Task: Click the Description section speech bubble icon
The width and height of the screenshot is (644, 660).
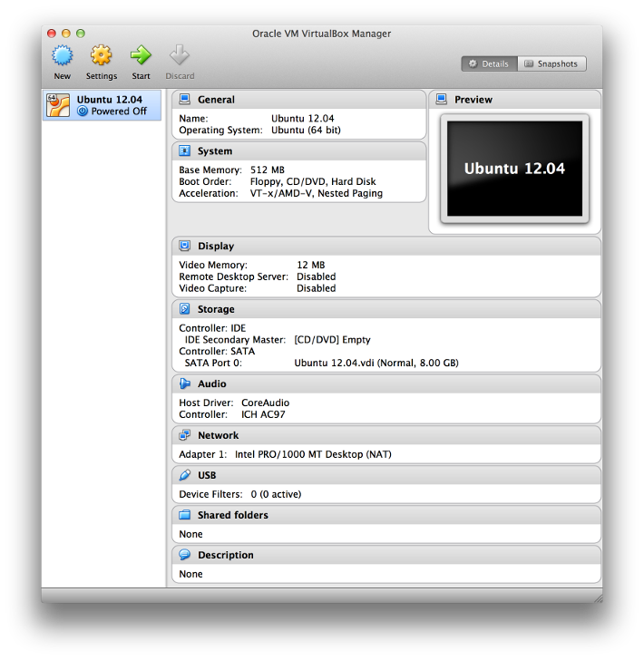Action: click(184, 555)
